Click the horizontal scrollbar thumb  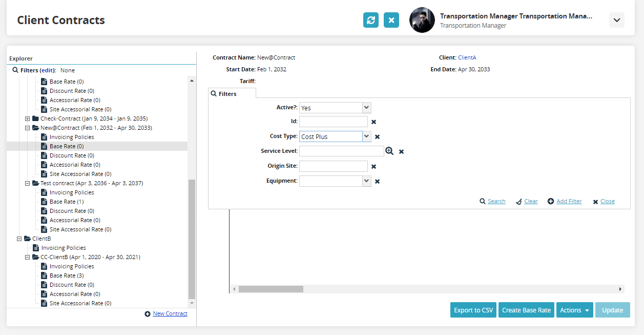coord(271,289)
